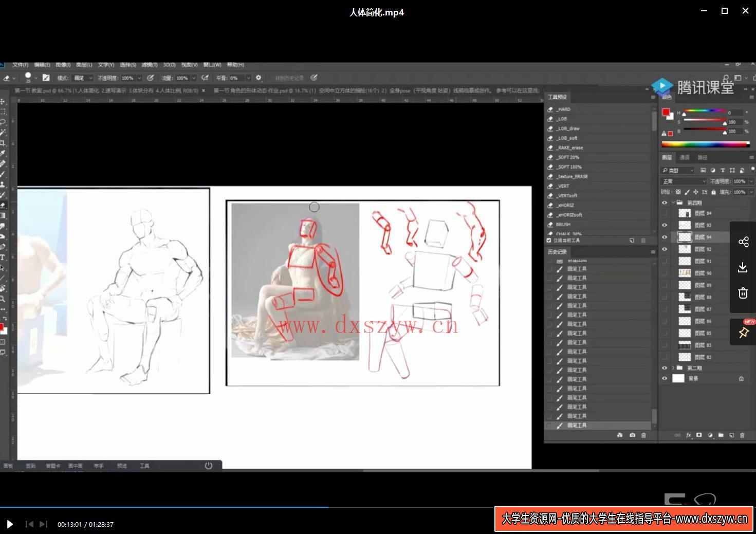756x534 pixels.
Task: Lock layer position icon
Action: (695, 192)
